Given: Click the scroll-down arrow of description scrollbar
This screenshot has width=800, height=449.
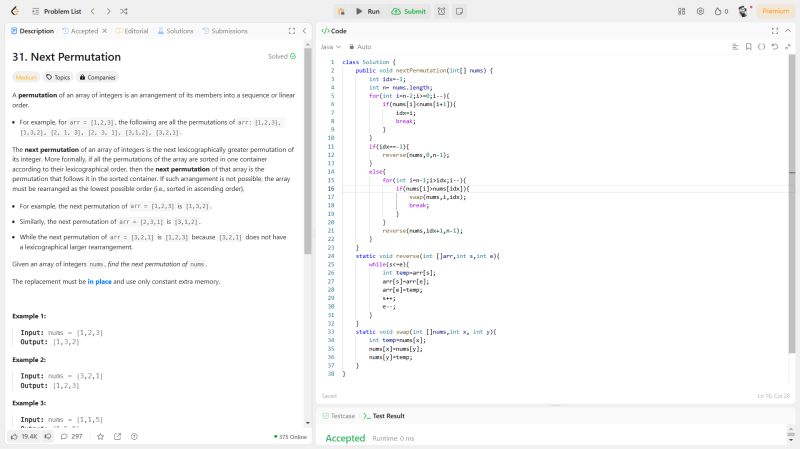Looking at the screenshot, I should (x=308, y=423).
